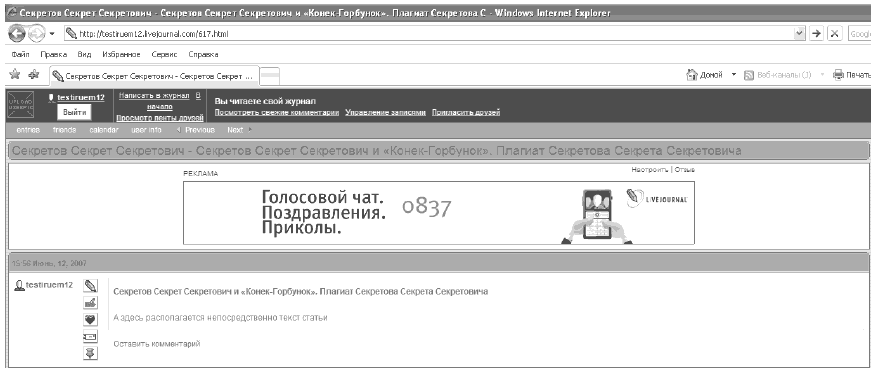Open the testiruem12 profile link in header
This screenshot has height=382, width=877.
click(x=81, y=97)
